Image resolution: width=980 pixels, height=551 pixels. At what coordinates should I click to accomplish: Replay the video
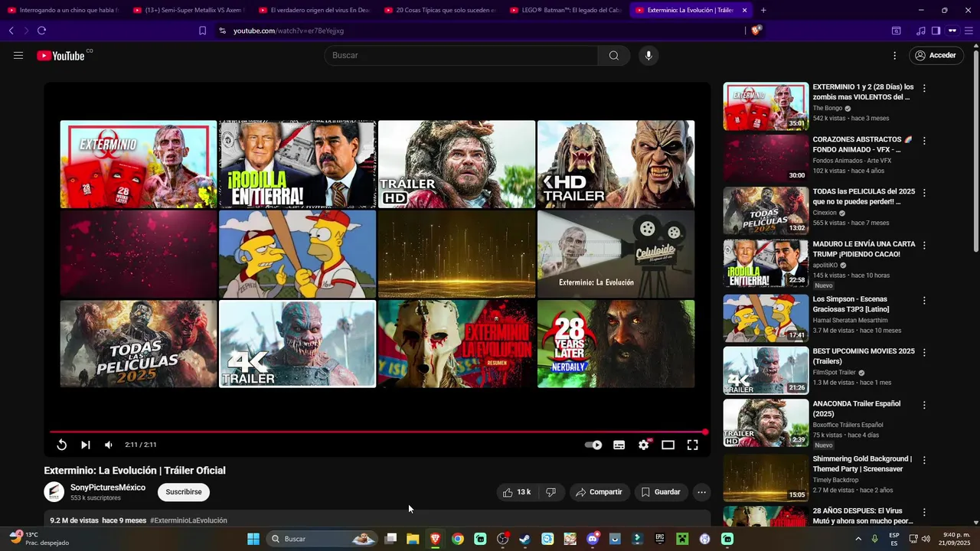coord(62,445)
